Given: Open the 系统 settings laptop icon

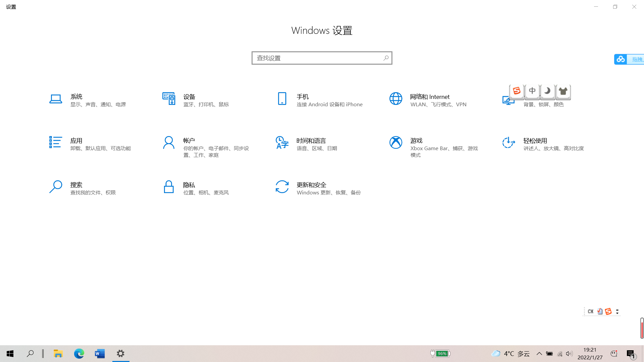Looking at the screenshot, I should pyautogui.click(x=56, y=99).
